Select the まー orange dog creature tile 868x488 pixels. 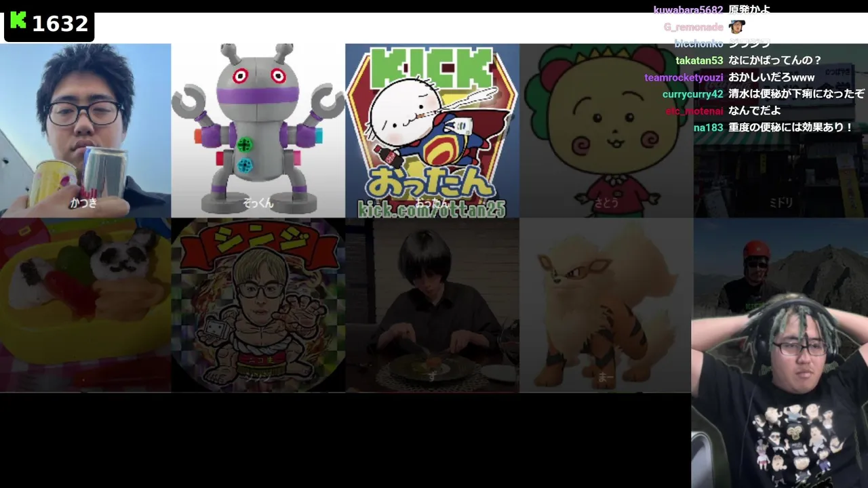tap(606, 305)
